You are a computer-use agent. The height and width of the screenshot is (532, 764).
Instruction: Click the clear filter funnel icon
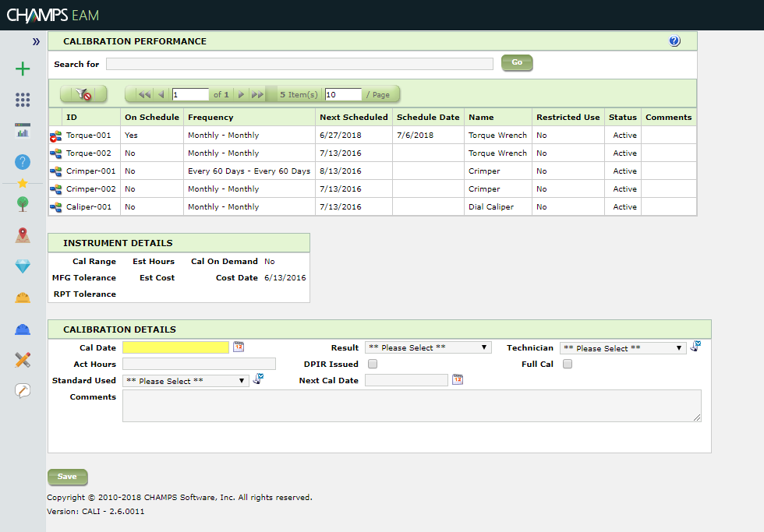(x=82, y=94)
